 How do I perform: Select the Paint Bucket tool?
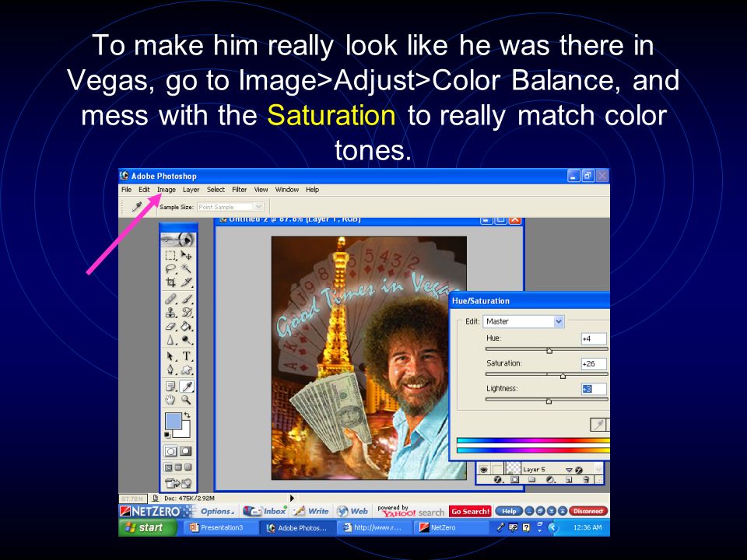(187, 327)
